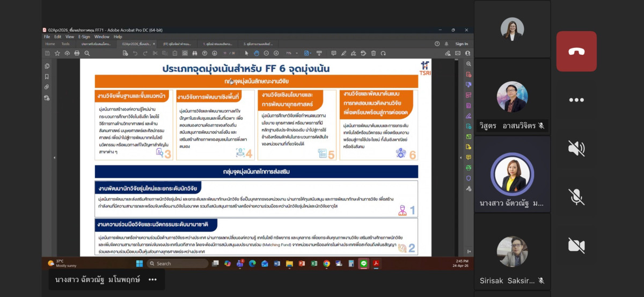Print the PDF with the printer icon
644x297 pixels.
77,53
